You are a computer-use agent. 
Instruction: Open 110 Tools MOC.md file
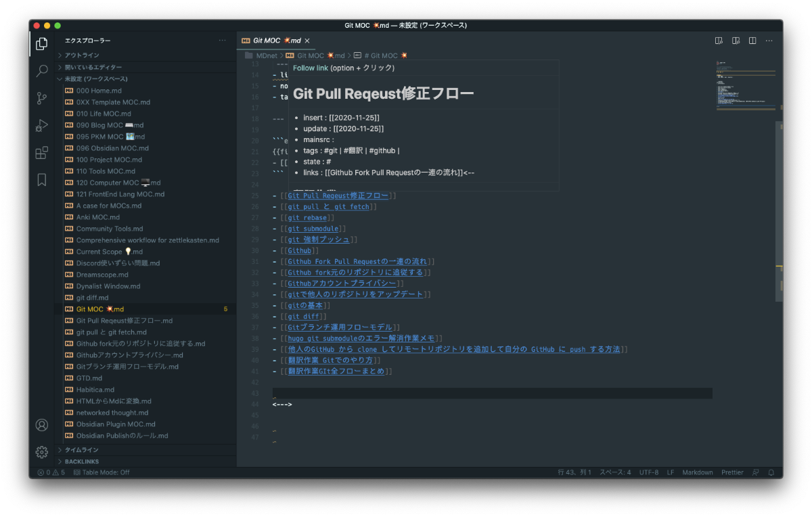click(145, 171)
